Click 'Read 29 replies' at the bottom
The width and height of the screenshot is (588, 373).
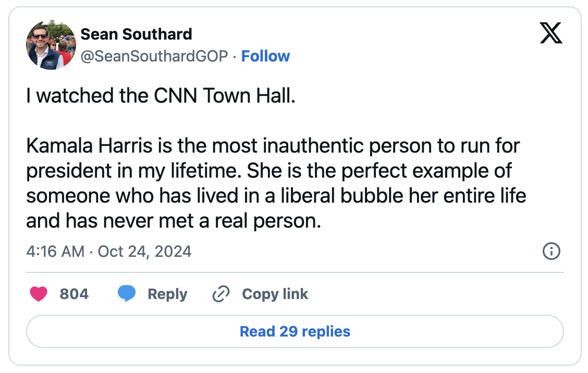click(x=295, y=331)
